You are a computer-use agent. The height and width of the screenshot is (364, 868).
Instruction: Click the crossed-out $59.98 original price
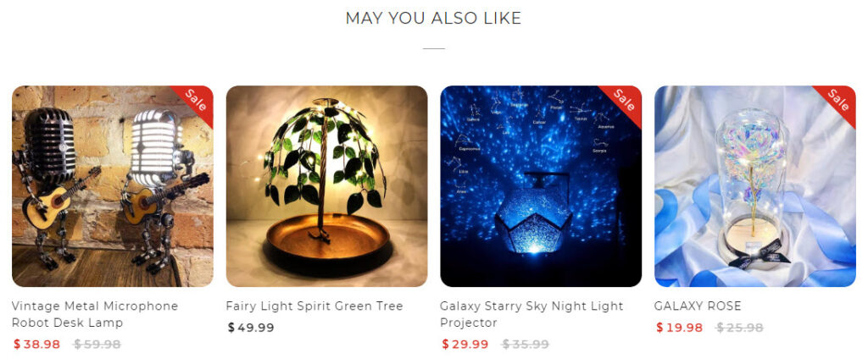pyautogui.click(x=97, y=344)
